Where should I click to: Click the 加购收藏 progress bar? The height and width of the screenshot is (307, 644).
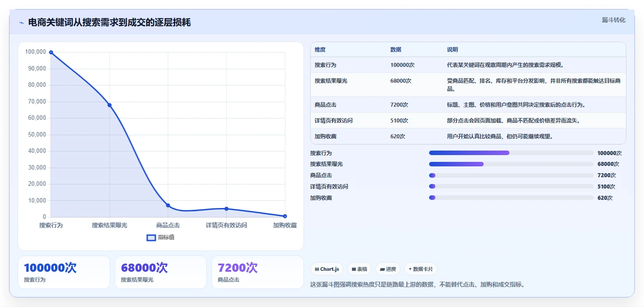pos(511,198)
